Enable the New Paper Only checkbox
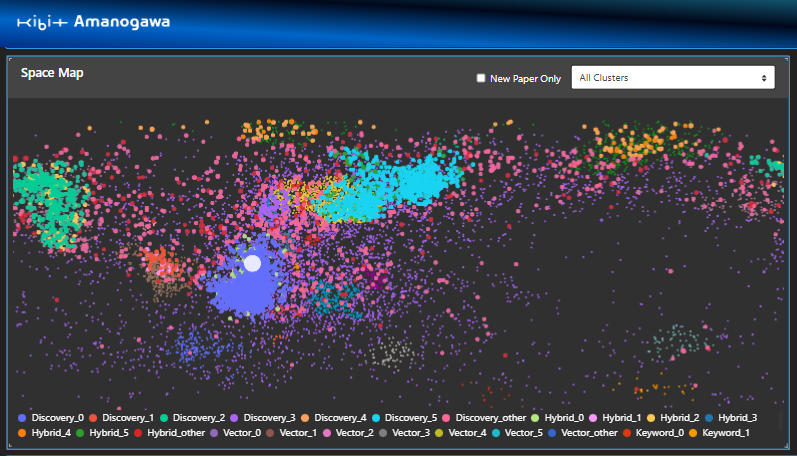This screenshot has width=797, height=456. point(481,78)
